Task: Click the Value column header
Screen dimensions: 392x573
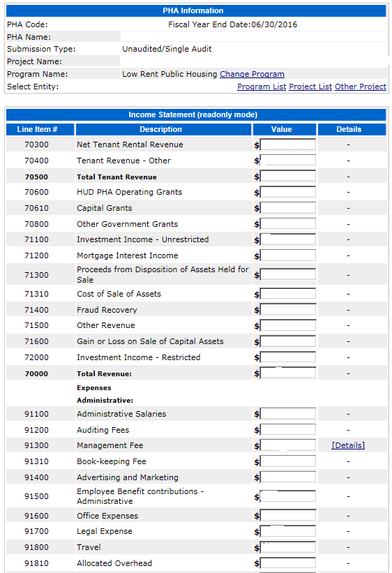Action: 284,129
